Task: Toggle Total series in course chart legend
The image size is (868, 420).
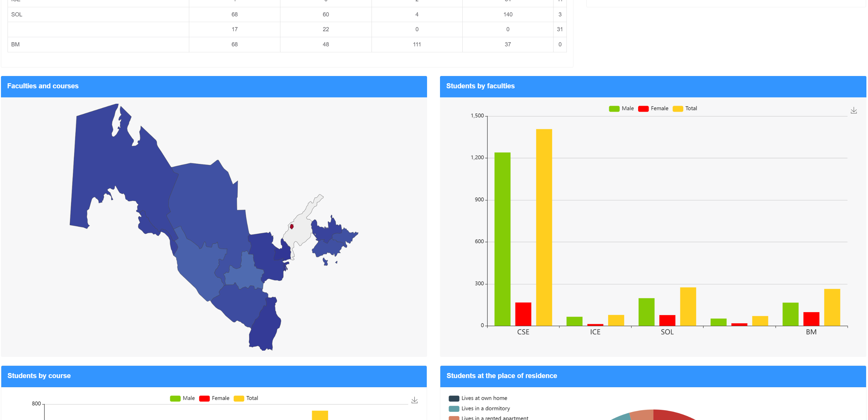Action: (246, 398)
